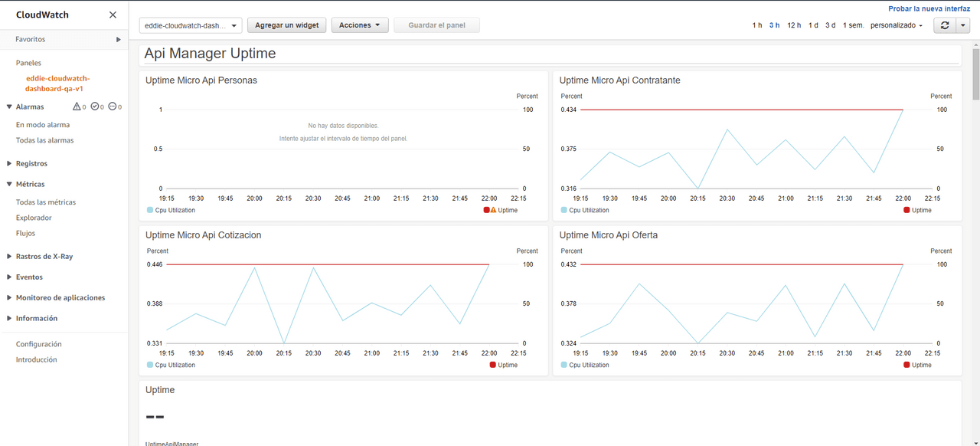Toggle Cpu Utilization legend in Oferta widget
980x446 pixels.
click(x=564, y=365)
